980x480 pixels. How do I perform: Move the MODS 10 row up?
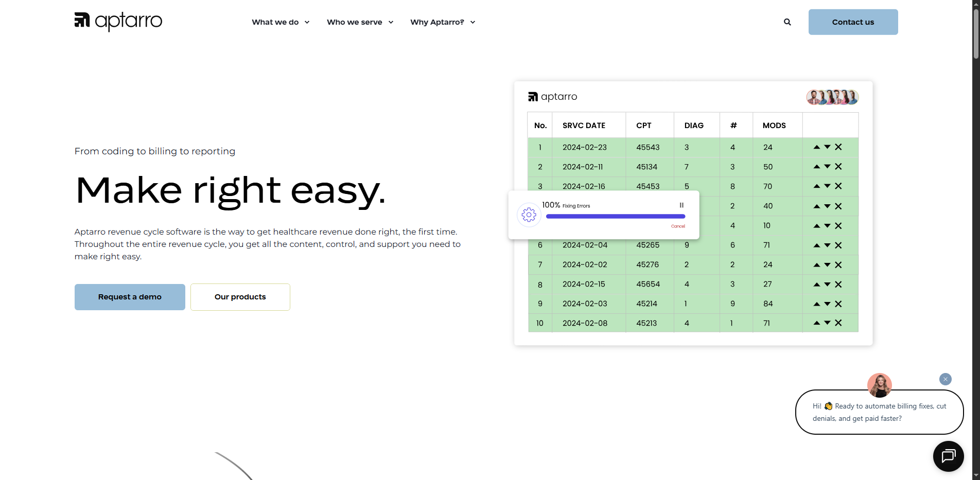[x=817, y=226]
